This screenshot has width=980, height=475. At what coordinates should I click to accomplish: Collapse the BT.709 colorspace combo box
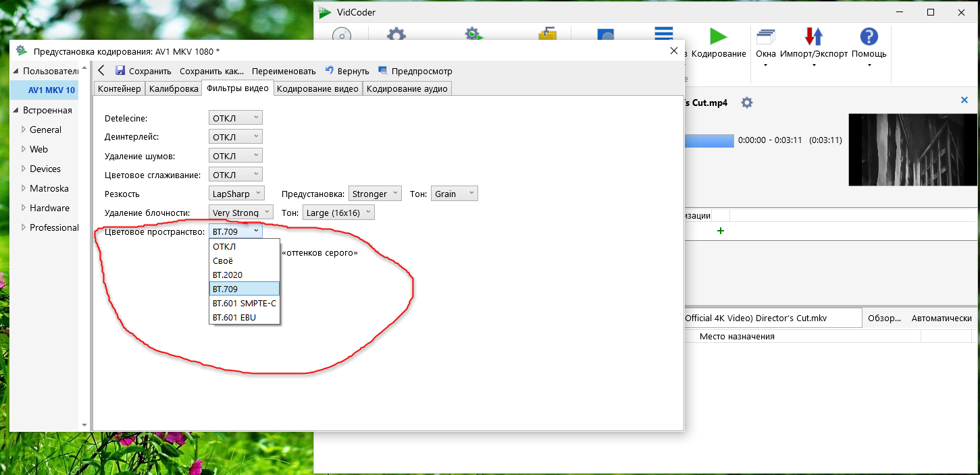click(x=236, y=231)
